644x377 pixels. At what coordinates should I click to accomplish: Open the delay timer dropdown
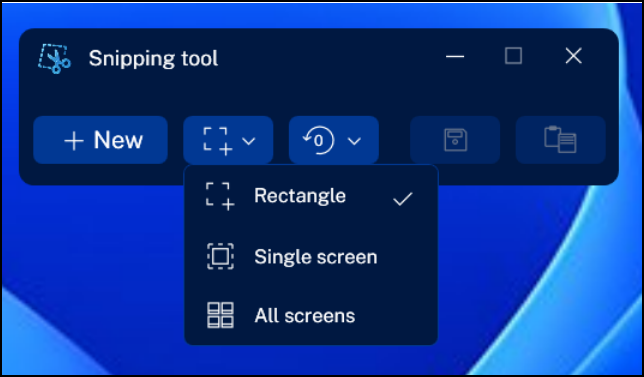coord(334,140)
